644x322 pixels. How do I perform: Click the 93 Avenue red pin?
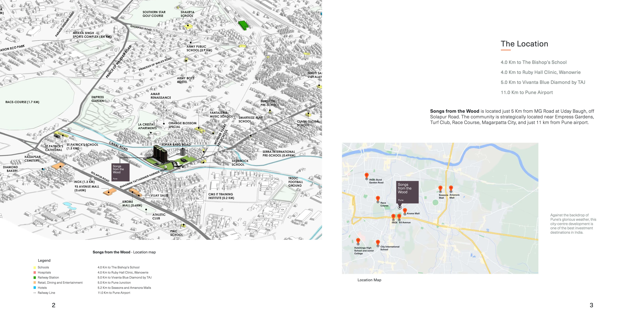[x=399, y=216]
